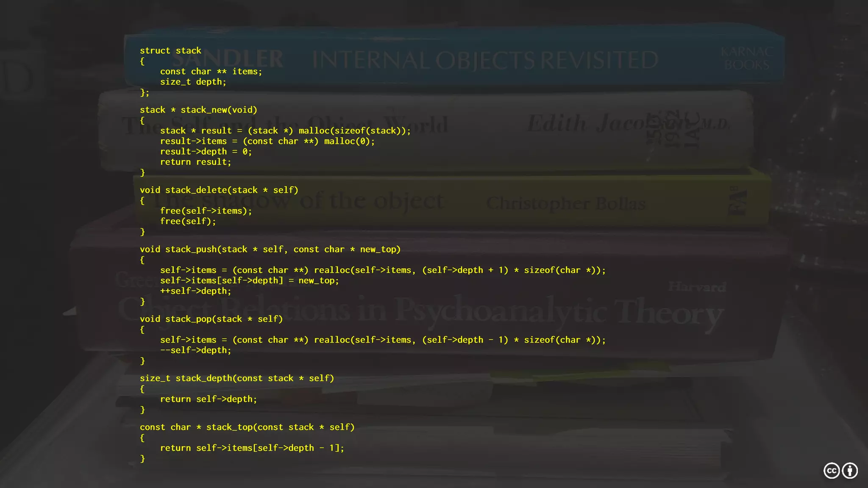Click the '++self->depth;' increment line
The height and width of the screenshot is (488, 868).
click(x=195, y=291)
